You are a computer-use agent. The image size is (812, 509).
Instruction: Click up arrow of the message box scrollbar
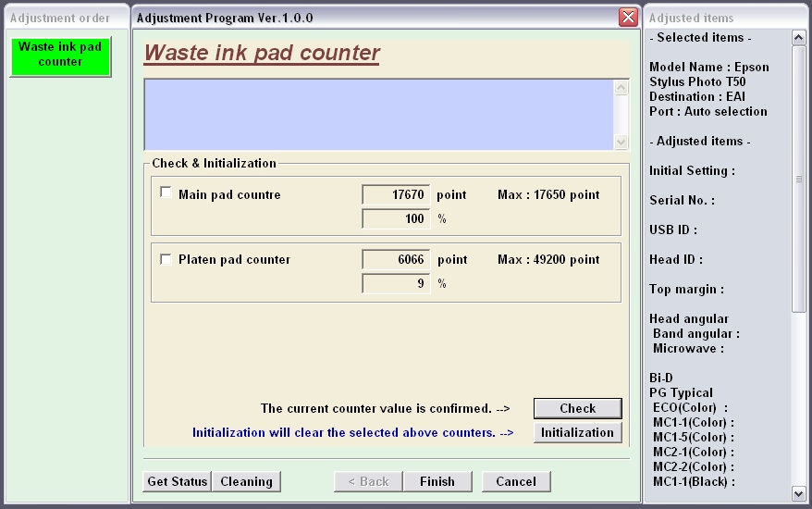[621, 88]
